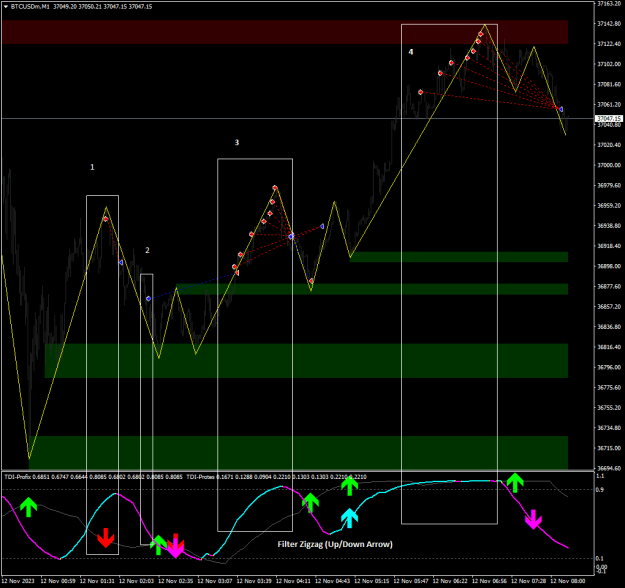Viewport: 625px width, 588px height.
Task: Click price axis label 36796.00
Action: click(x=609, y=367)
